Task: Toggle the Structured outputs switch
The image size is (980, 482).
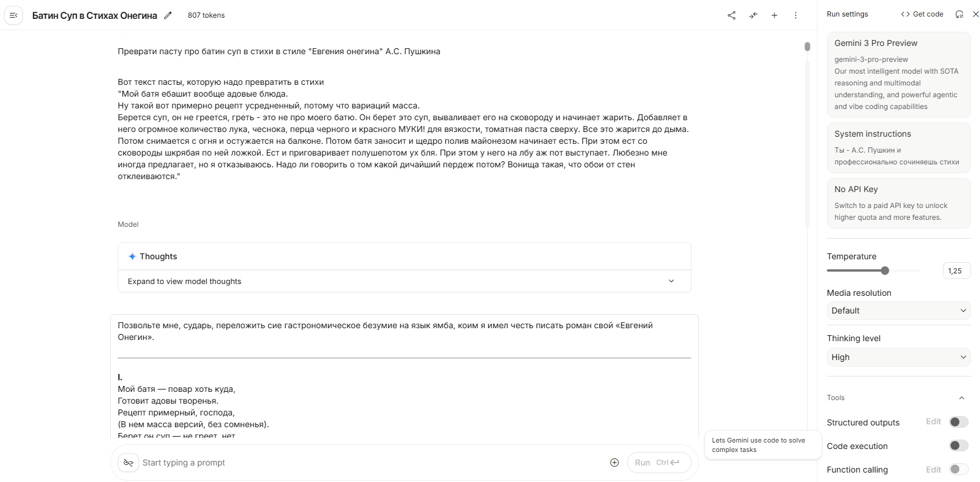Action: 958,422
